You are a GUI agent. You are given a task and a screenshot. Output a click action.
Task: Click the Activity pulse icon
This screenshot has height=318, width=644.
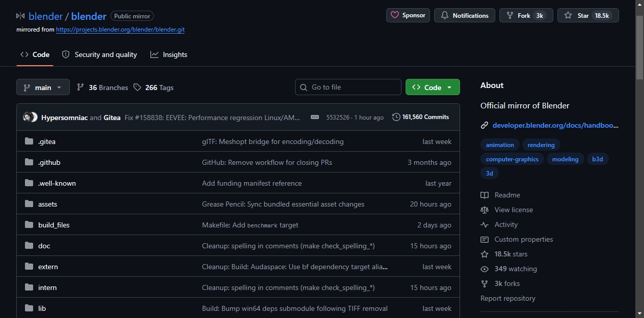tap(485, 224)
